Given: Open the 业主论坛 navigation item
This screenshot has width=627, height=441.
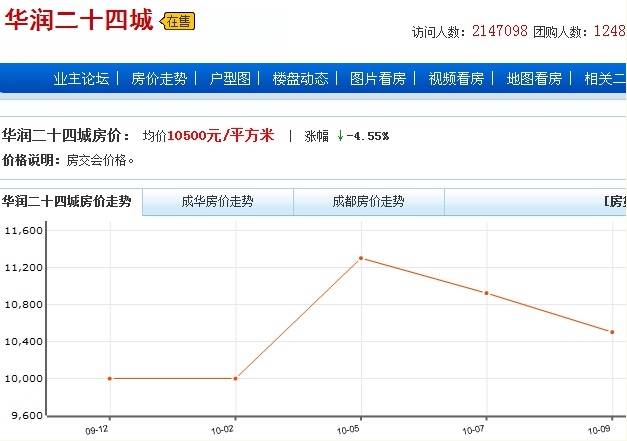Looking at the screenshot, I should (x=81, y=78).
